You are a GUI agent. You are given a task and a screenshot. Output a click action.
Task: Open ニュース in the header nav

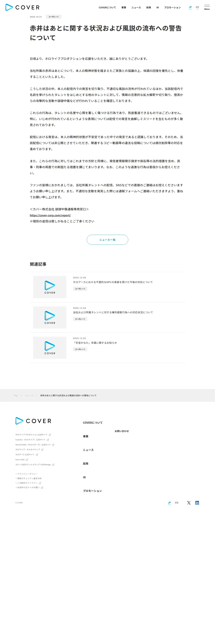click(136, 8)
